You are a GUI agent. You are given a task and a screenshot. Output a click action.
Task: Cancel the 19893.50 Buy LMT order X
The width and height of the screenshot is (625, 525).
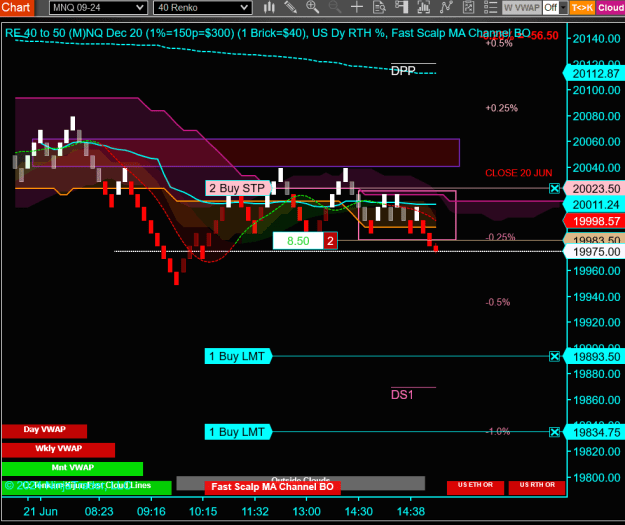pos(554,356)
